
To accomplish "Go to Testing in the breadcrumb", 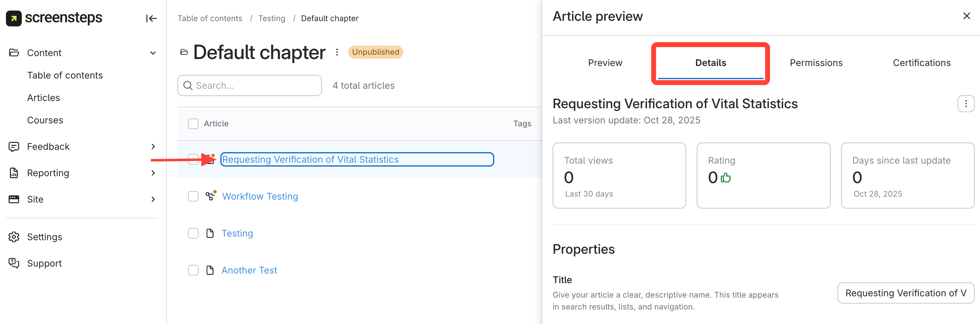I will click(x=271, y=18).
